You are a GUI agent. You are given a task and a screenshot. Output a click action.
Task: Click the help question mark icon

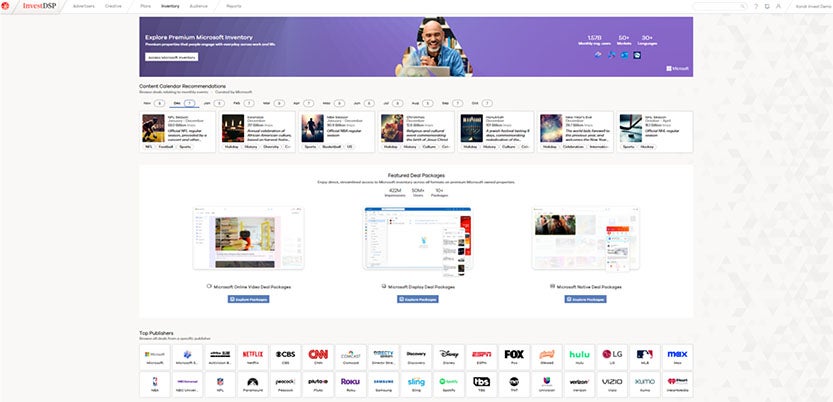click(756, 6)
